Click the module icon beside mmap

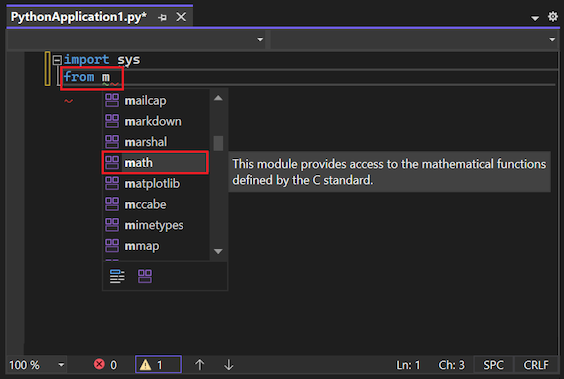(x=112, y=246)
